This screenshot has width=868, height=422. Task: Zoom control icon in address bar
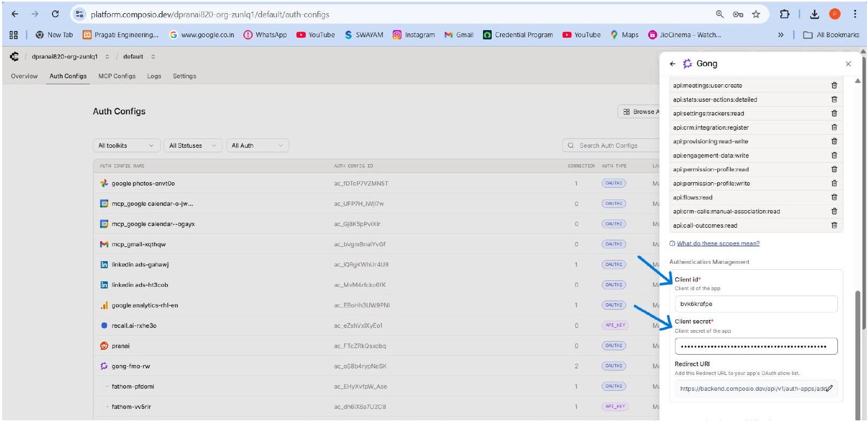tap(720, 14)
